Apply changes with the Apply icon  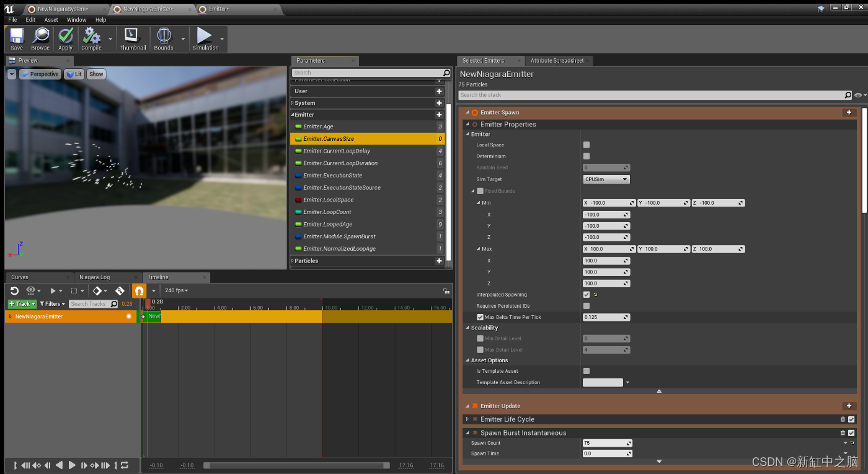point(66,38)
